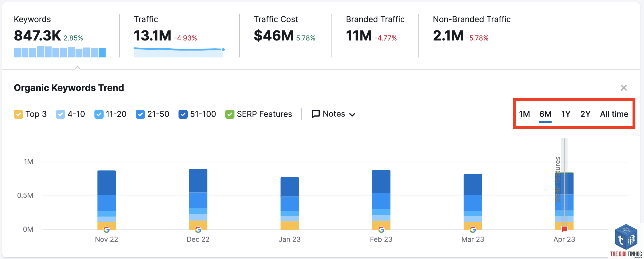Click the Notes speech bubble icon
Image resolution: width=644 pixels, height=259 pixels.
coord(316,114)
